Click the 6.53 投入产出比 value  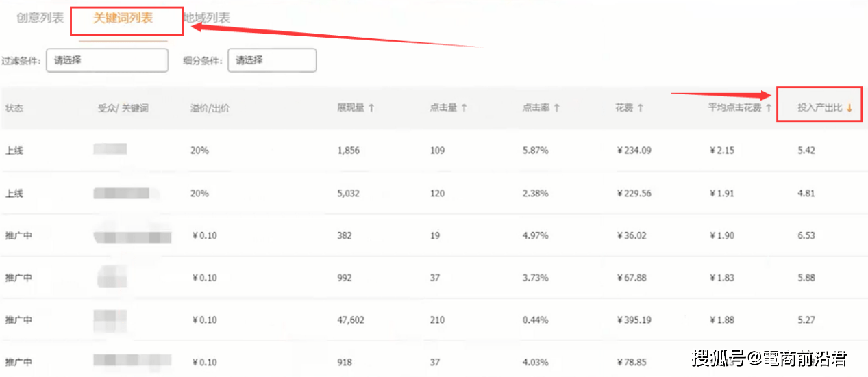806,235
